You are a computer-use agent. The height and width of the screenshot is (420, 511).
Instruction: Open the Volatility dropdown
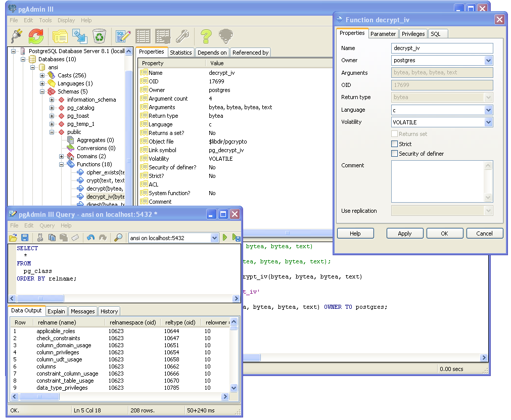488,122
